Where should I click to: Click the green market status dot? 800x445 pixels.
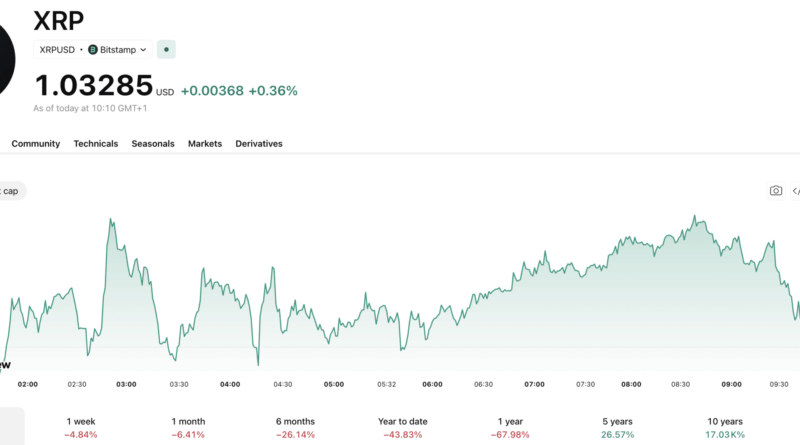click(166, 50)
